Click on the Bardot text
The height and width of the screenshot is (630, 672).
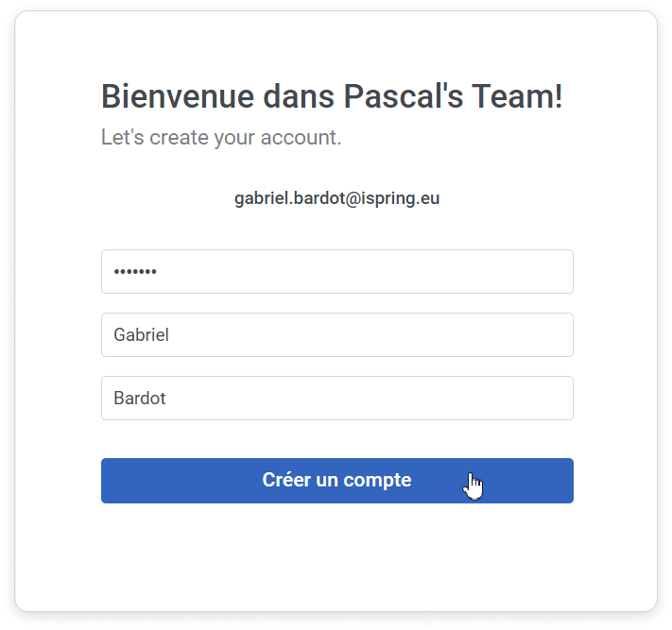[140, 399]
